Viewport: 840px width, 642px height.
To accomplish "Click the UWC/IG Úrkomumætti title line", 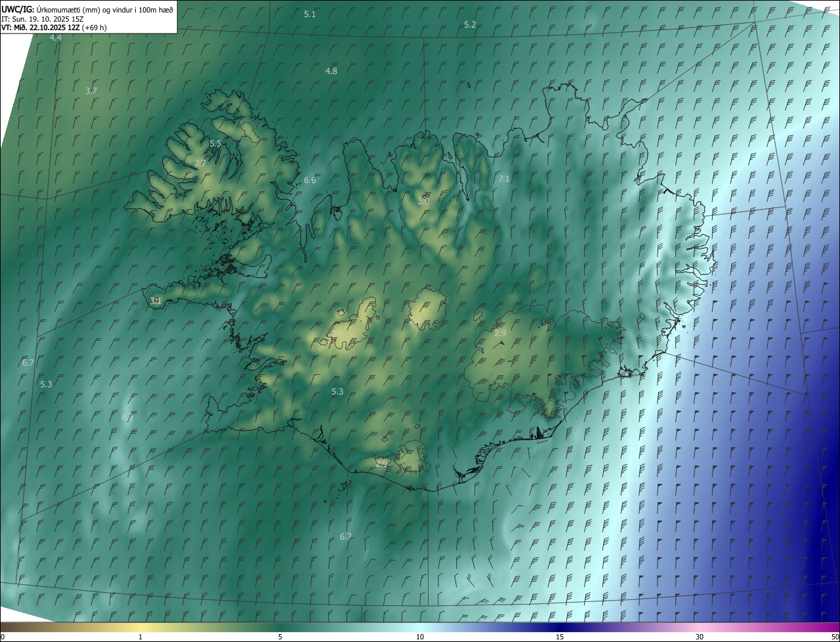I will pyautogui.click(x=87, y=9).
